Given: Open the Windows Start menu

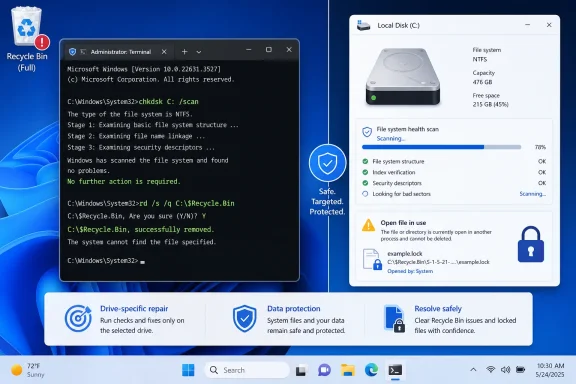Looking at the screenshot, I should click(x=188, y=370).
